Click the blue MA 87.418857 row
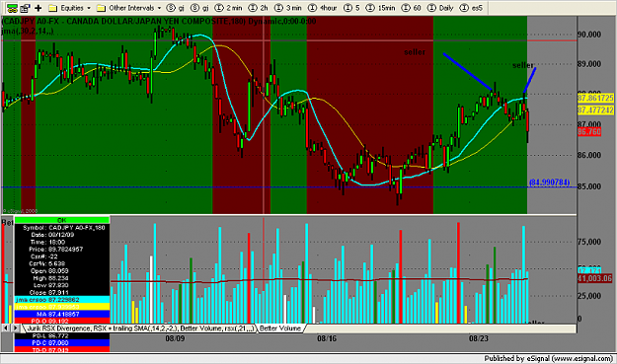 [62, 314]
